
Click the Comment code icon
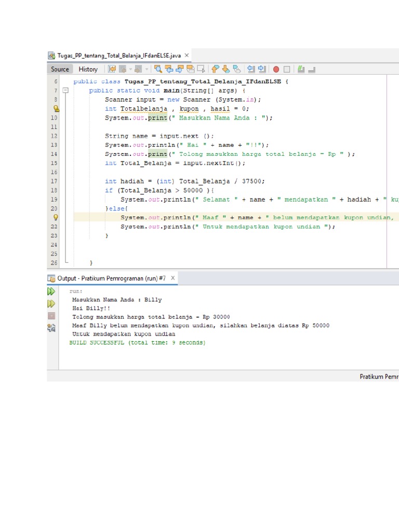tap(301, 69)
